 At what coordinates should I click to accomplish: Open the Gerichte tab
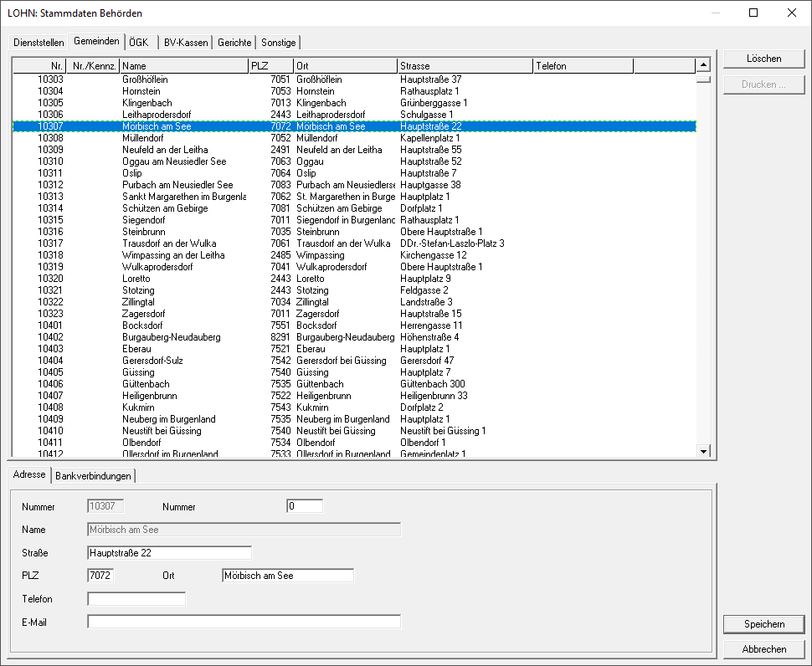234,43
